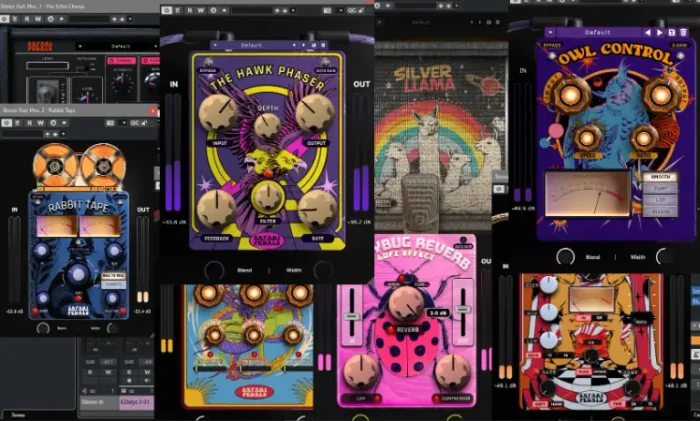Screen dimensions: 700x421
Task: Turn the Hawk Phaser Depth knob
Action: (x=266, y=126)
